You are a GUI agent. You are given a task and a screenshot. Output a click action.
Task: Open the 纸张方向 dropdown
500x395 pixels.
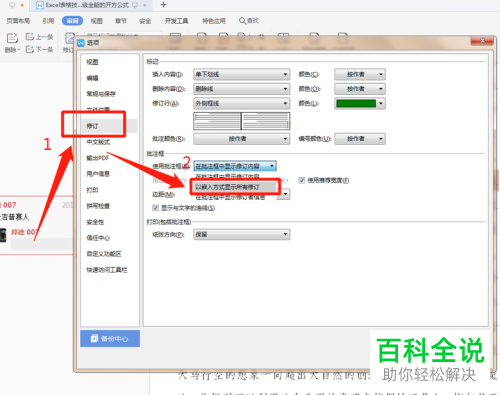[241, 234]
